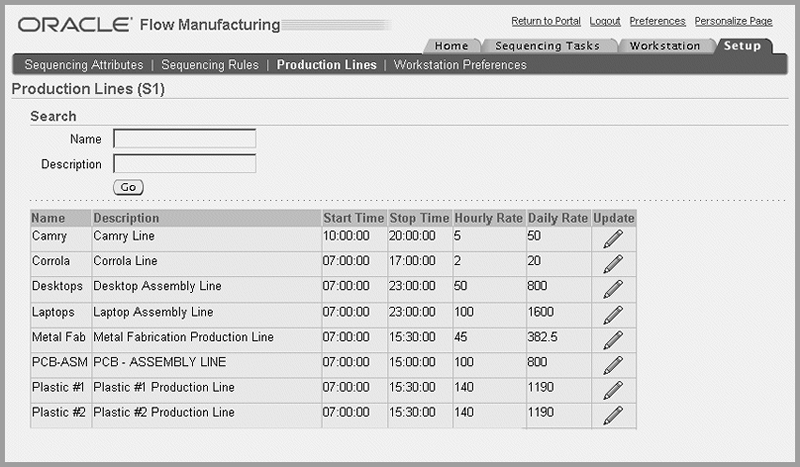Click the Start Time column header
Image resolution: width=800 pixels, height=467 pixels.
coord(354,218)
